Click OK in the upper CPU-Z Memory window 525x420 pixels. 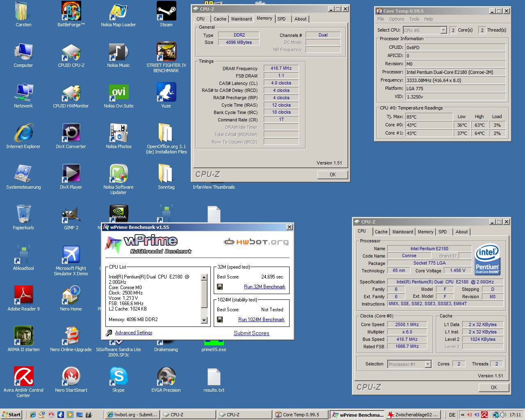coord(333,175)
